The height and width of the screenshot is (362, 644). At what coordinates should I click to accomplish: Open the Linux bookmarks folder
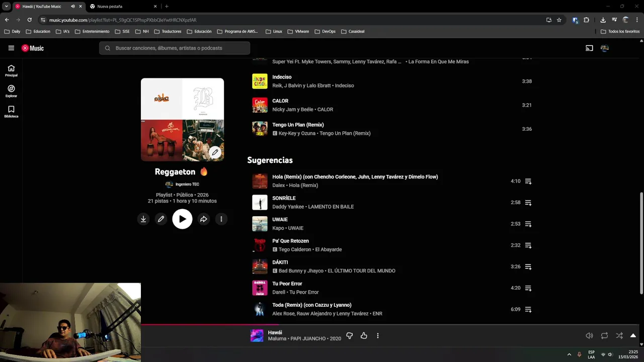[274, 31]
